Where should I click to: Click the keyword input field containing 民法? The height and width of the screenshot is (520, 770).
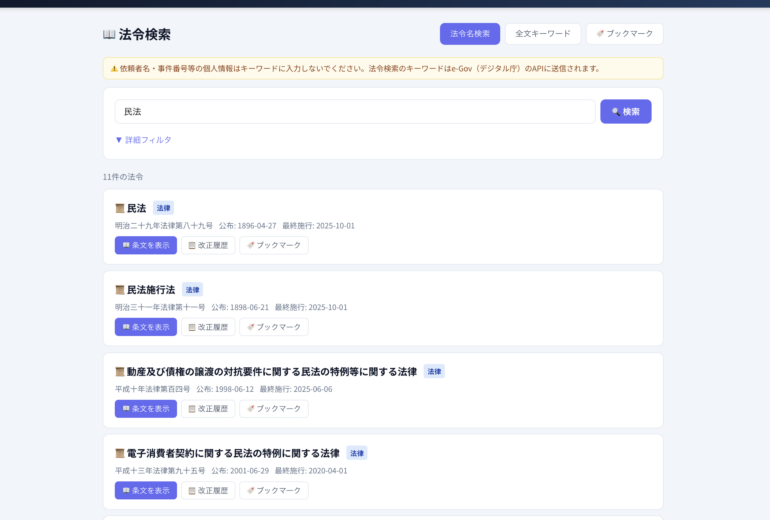pos(354,112)
